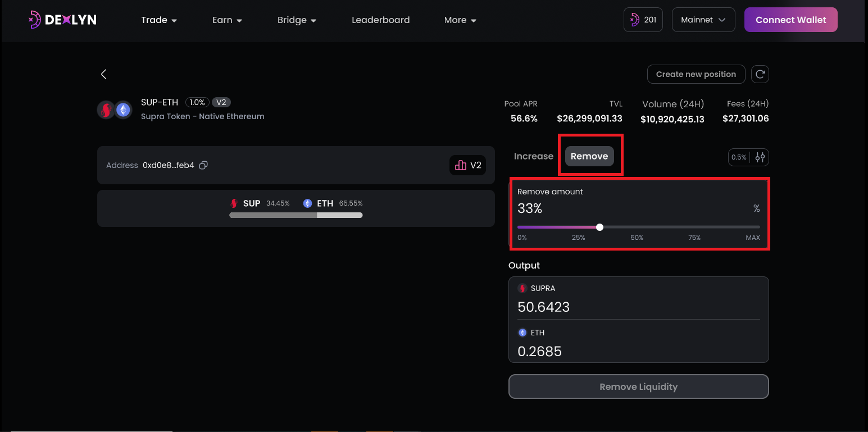Click the SUP-ETH token pair icon

coord(115,110)
